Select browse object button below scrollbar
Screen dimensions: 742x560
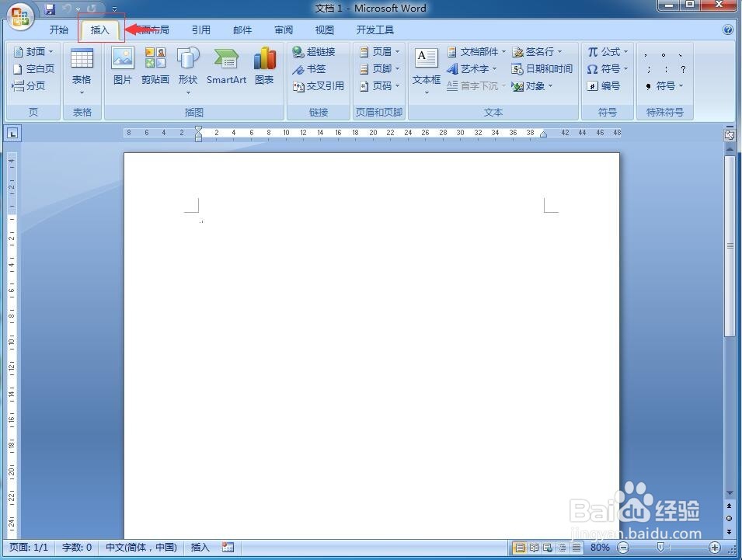730,518
